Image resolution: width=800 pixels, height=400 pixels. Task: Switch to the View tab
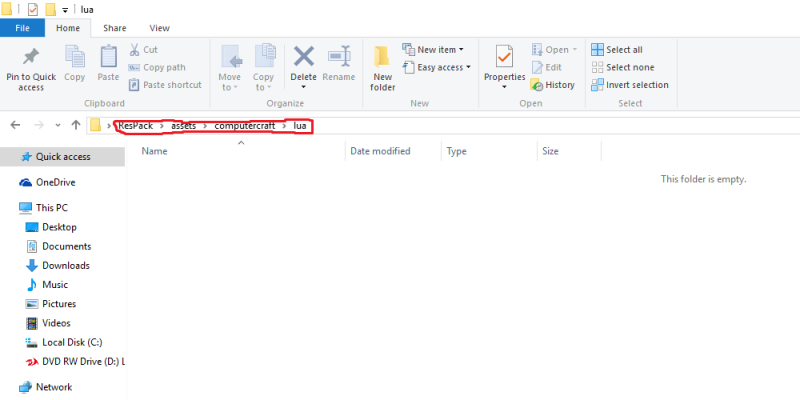(x=160, y=28)
